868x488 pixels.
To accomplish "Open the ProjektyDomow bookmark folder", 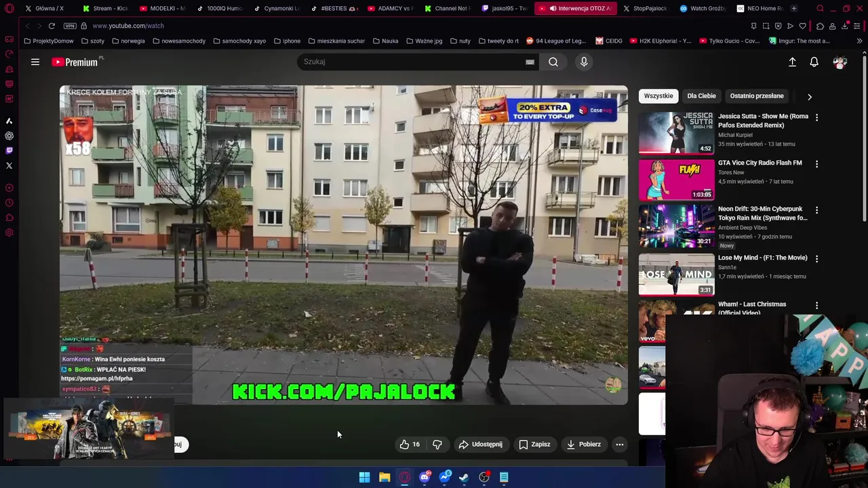I will point(48,41).
